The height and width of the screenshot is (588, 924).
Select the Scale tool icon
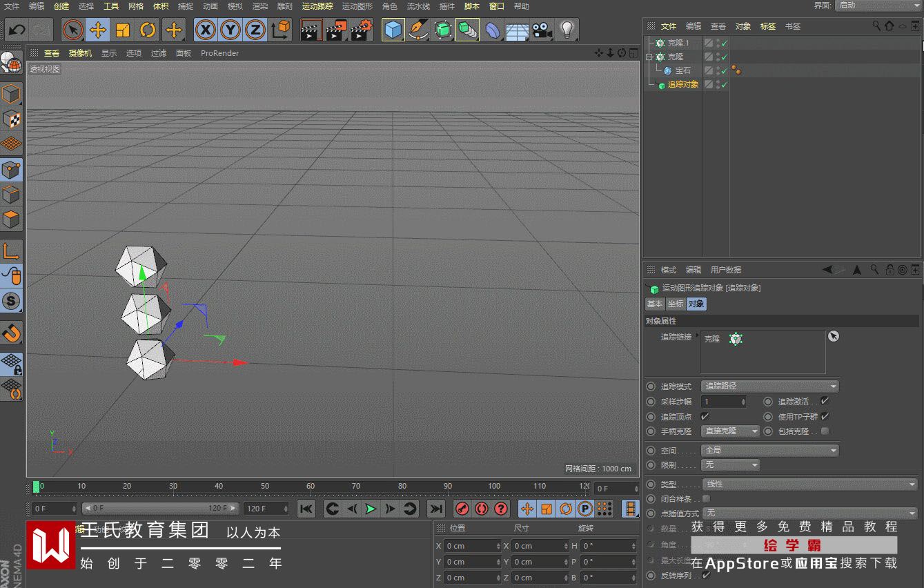pos(123,30)
